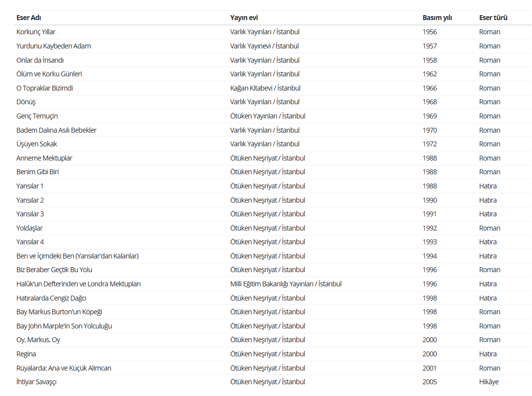This screenshot has height=396, width=532.
Task: Select the 'Regina' row
Action: 273,354
